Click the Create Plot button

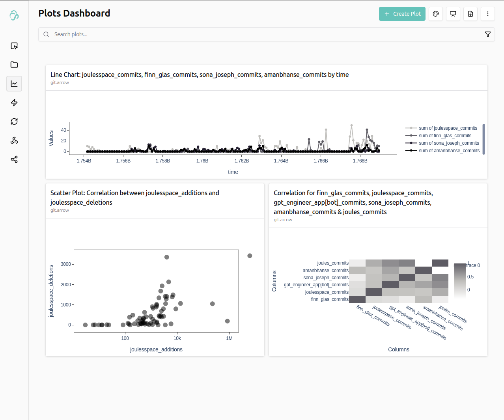pyautogui.click(x=402, y=14)
